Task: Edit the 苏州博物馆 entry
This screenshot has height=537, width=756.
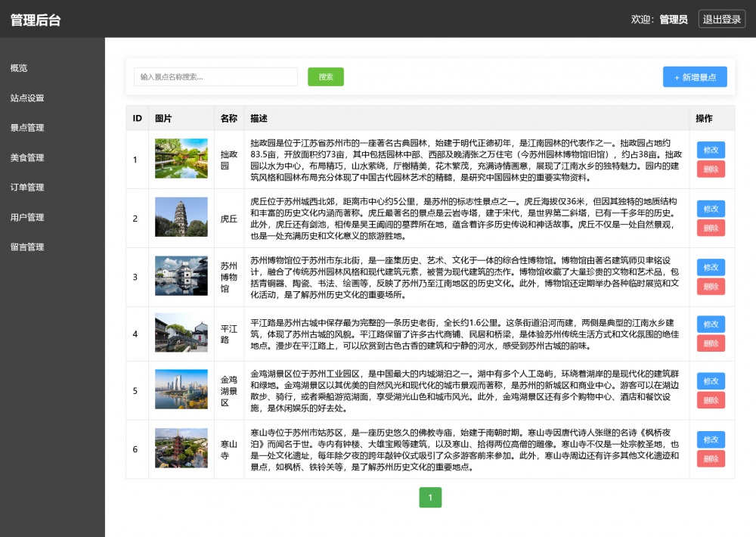Action: pos(711,267)
